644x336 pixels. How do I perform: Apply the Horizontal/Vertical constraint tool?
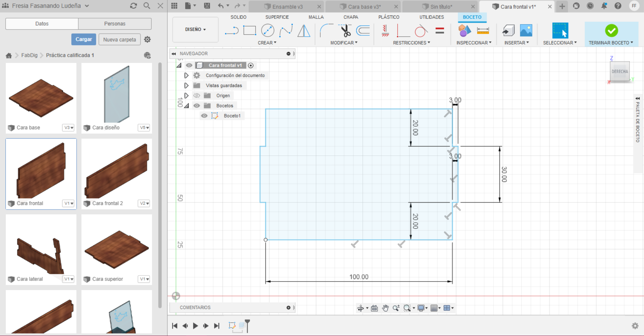pyautogui.click(x=385, y=31)
